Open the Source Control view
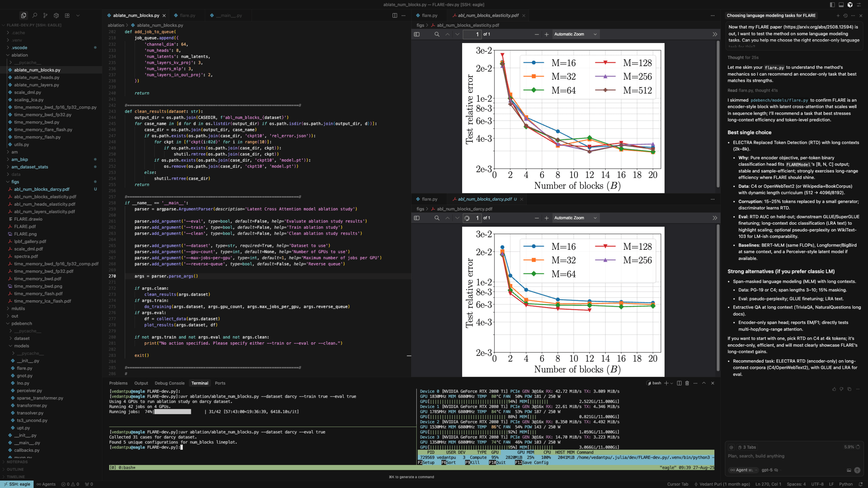 point(45,16)
